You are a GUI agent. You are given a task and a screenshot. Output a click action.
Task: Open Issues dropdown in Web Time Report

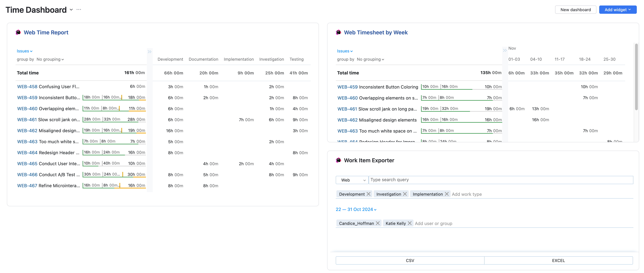tap(25, 51)
